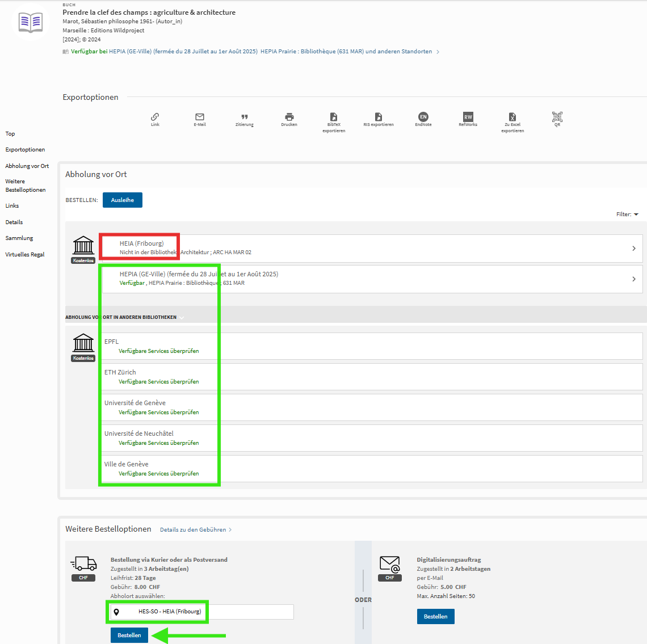Click Bestellen under Digitalisierungsauftrag

pyautogui.click(x=435, y=616)
